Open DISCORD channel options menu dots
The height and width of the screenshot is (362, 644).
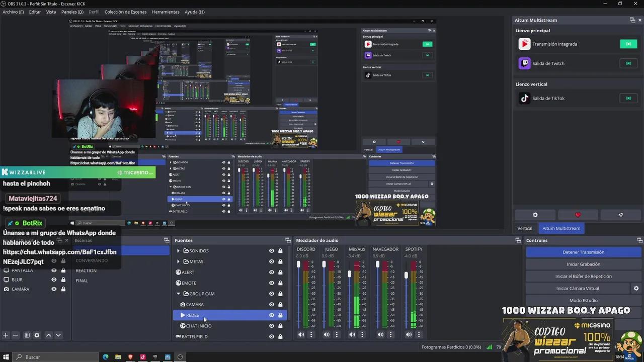click(311, 334)
